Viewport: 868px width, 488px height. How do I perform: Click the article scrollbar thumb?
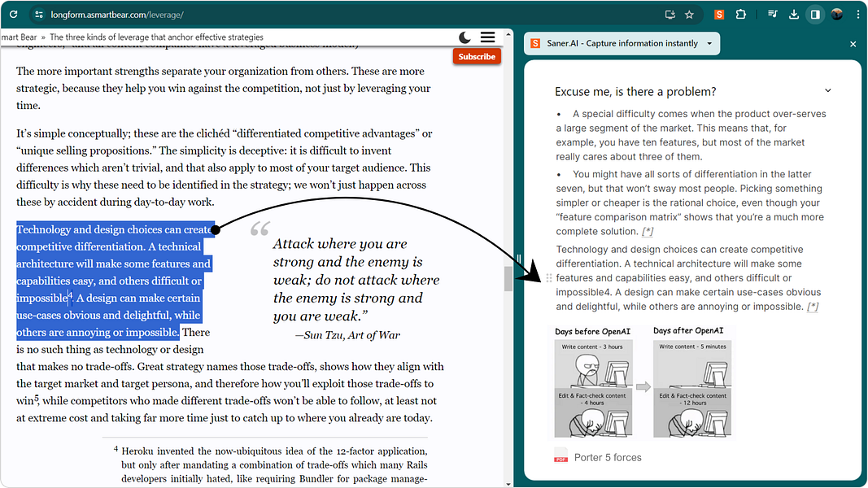[x=508, y=279]
